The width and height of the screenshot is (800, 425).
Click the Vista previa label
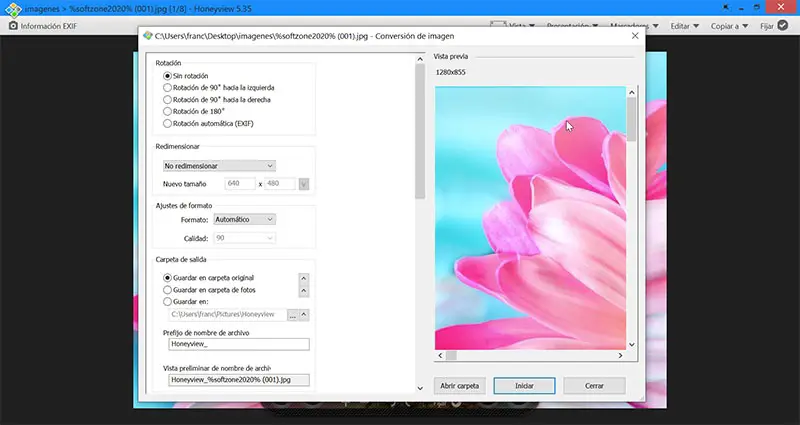click(x=451, y=57)
